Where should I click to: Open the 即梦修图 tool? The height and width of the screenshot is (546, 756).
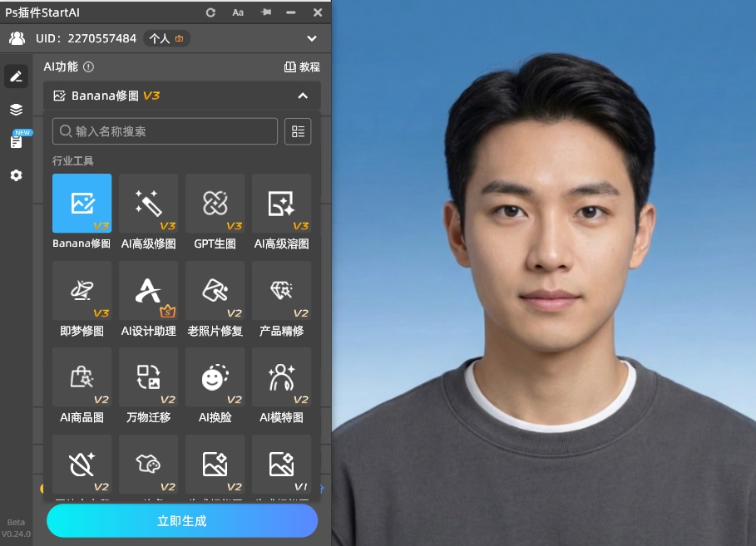tap(82, 291)
